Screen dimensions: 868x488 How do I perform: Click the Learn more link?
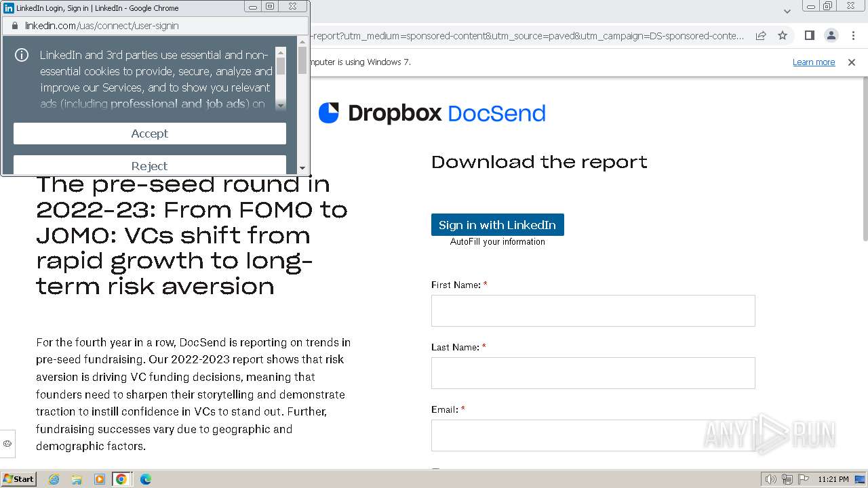[x=814, y=62]
